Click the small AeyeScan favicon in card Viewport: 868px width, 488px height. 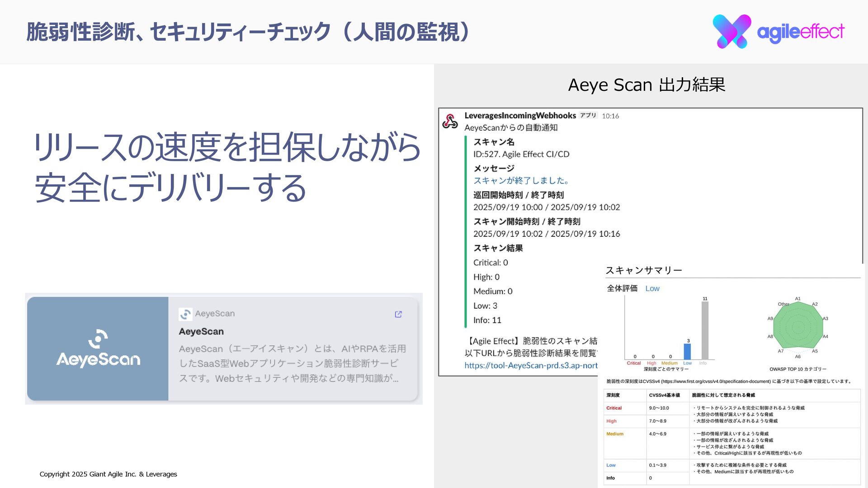click(x=185, y=314)
